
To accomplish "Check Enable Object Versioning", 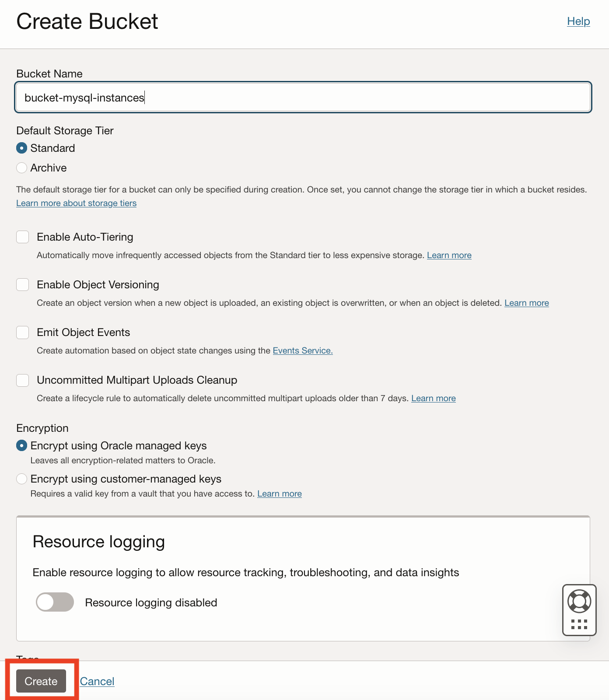I will point(23,285).
